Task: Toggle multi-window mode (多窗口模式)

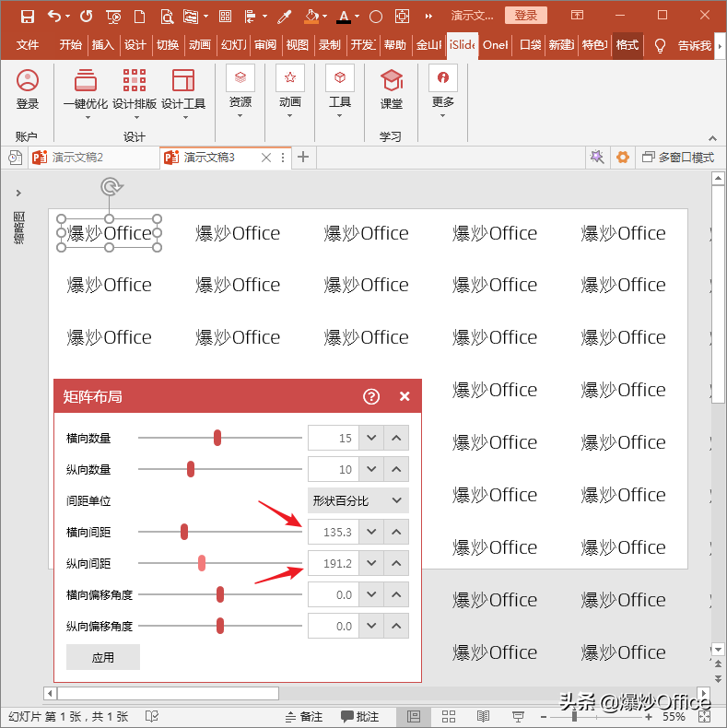Action: 678,158
